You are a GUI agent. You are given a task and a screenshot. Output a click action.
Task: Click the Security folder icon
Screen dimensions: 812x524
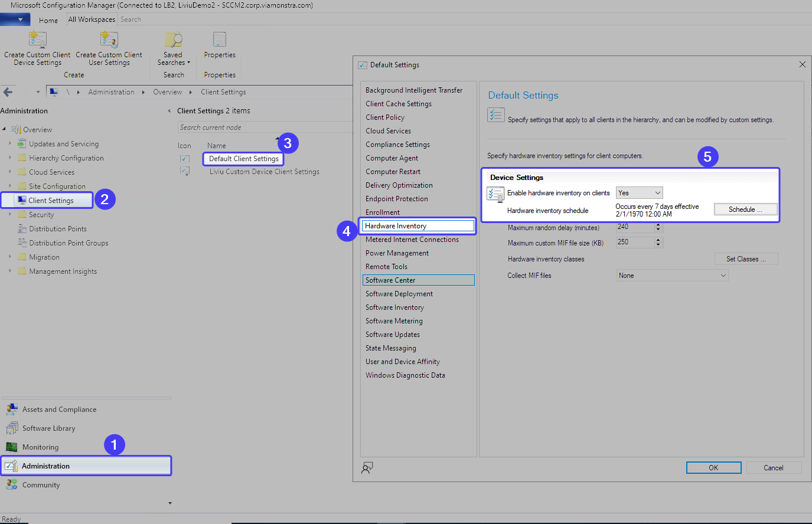pos(22,215)
